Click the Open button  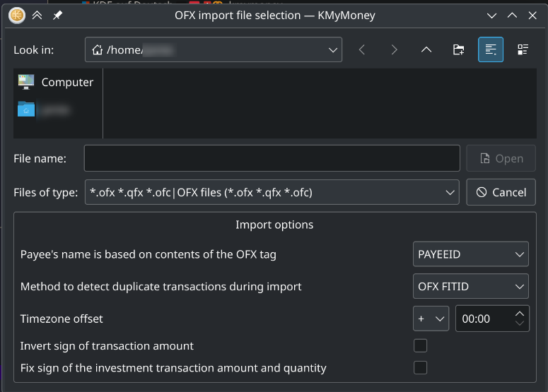pos(501,158)
